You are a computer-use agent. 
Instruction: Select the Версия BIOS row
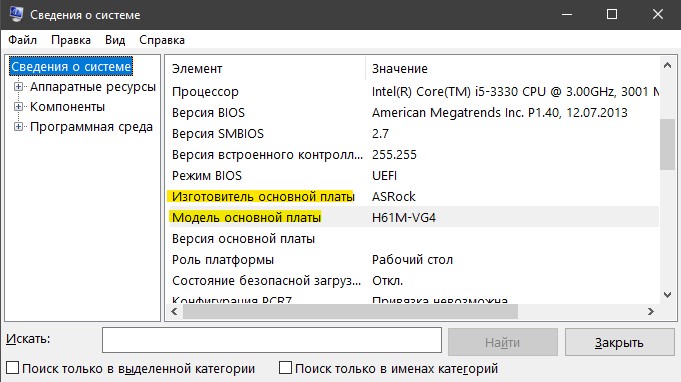[413, 112]
